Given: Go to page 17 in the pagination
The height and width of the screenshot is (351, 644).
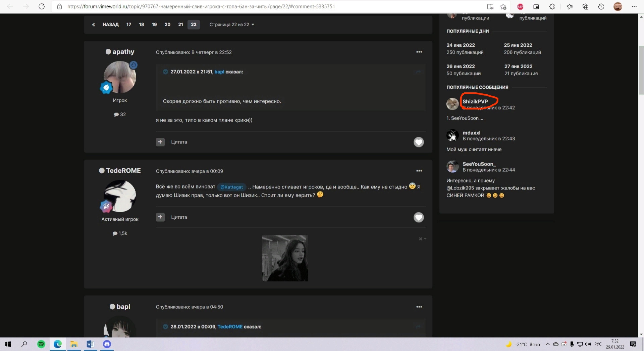Looking at the screenshot, I should [129, 25].
